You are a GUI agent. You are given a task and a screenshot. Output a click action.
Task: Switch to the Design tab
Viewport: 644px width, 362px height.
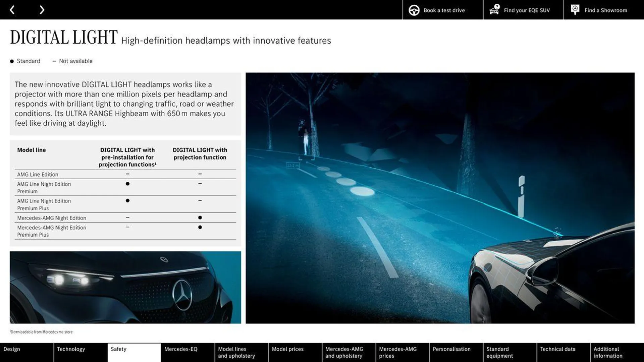[26, 352]
